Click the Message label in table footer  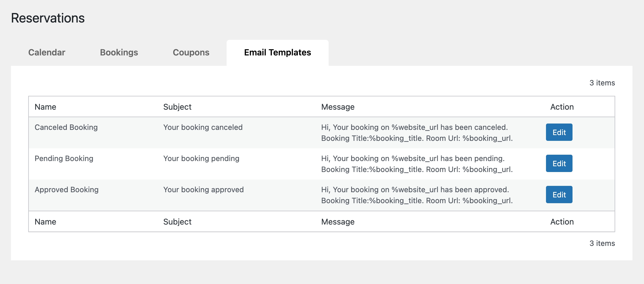point(338,222)
